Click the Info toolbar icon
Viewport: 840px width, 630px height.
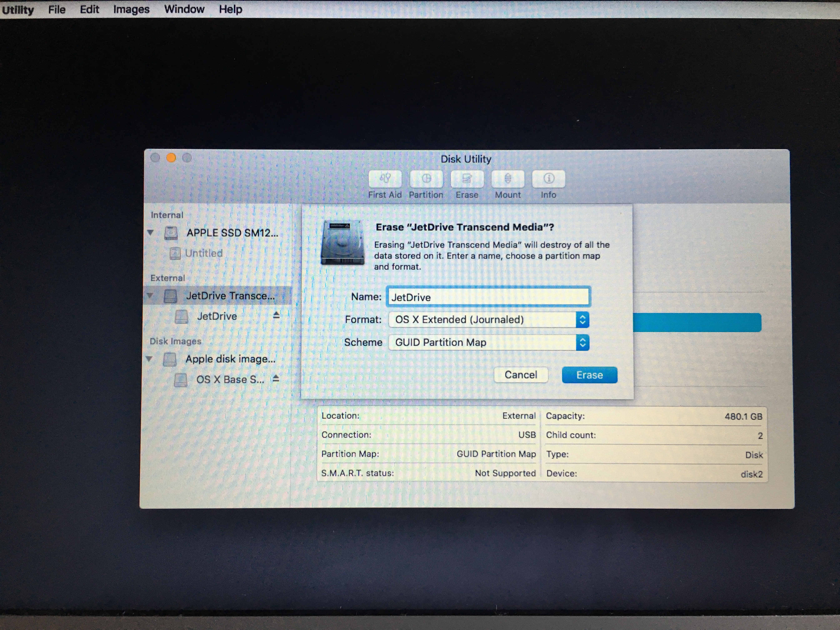[548, 179]
